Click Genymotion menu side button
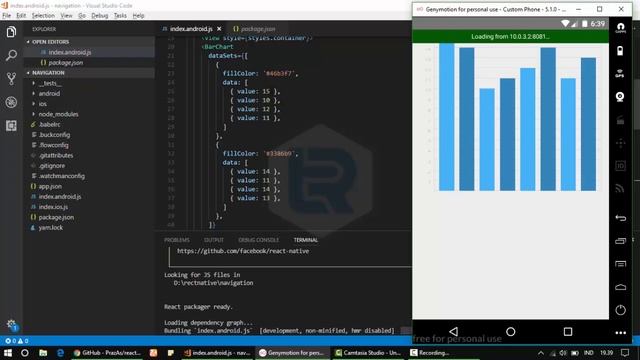Viewport: 640px width, 360px height. point(620,264)
